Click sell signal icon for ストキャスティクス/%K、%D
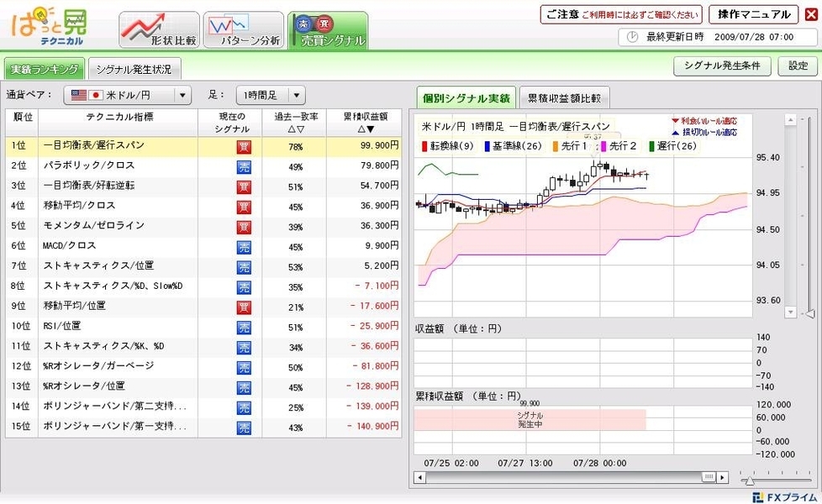 click(244, 348)
